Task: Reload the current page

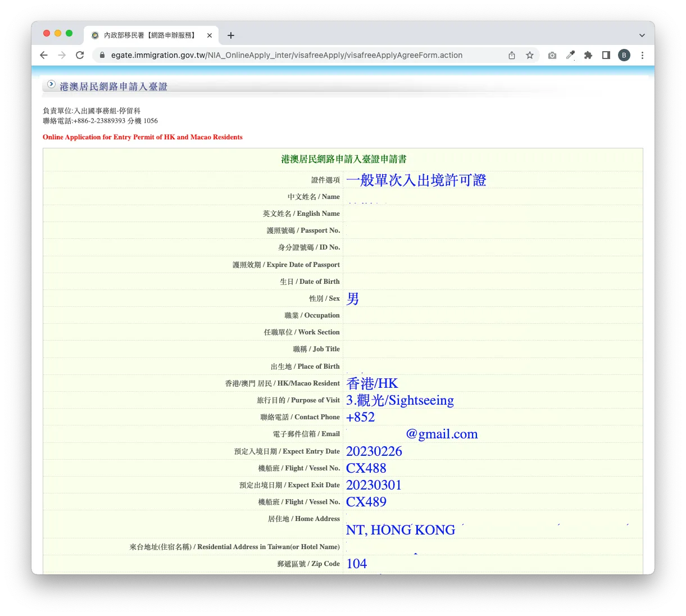Action: 80,55
